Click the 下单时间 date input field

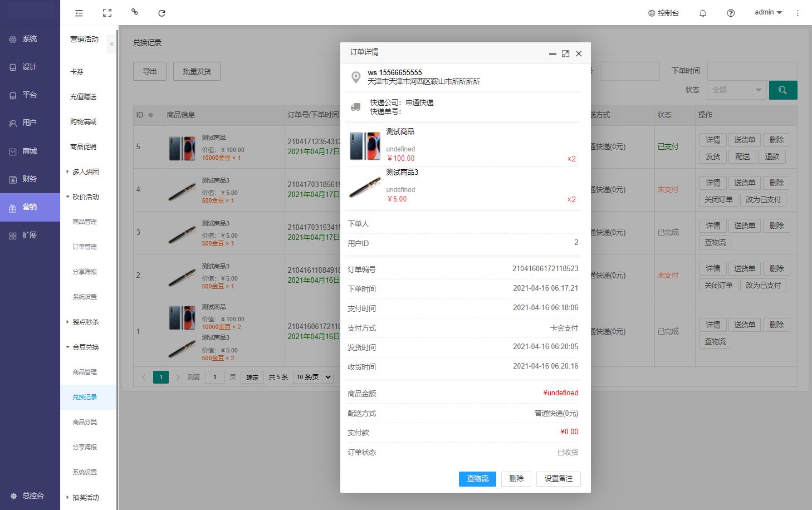coord(752,71)
